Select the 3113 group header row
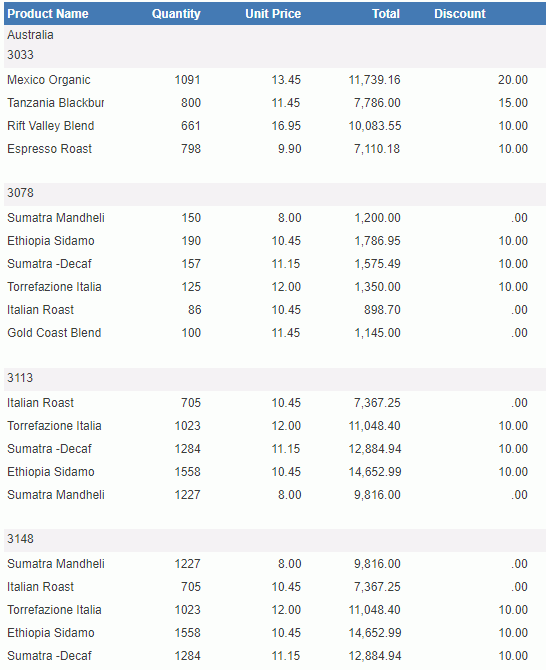Screen dimensions: 546x670 (x=275, y=378)
